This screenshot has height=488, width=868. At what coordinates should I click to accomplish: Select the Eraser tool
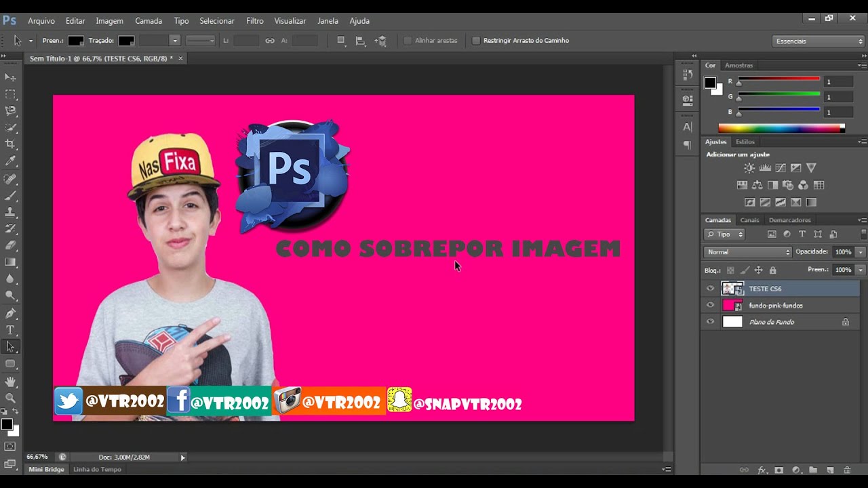(10, 245)
